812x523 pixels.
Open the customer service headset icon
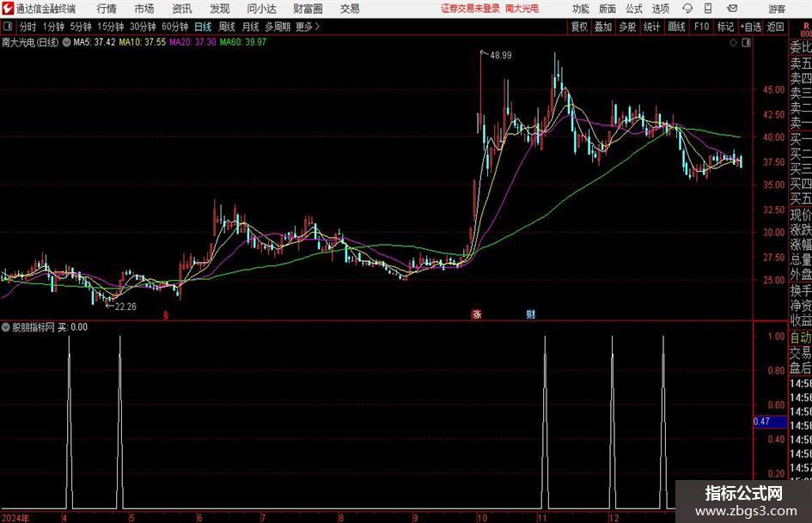tap(687, 9)
